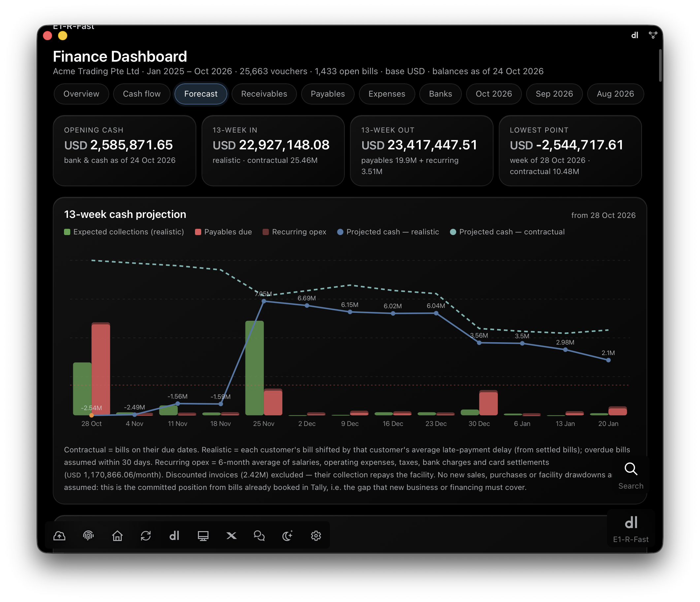Toggle Recurring opex legend entry
The width and height of the screenshot is (700, 602).
[x=295, y=232]
